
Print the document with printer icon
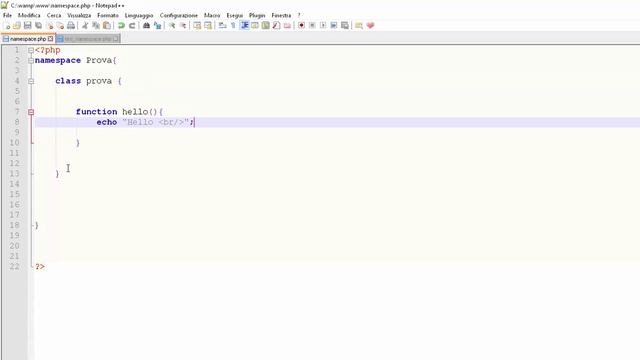pyautogui.click(x=71, y=25)
